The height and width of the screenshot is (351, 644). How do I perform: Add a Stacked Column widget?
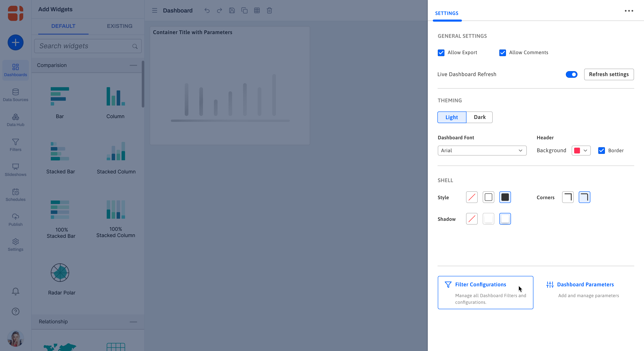tap(116, 158)
